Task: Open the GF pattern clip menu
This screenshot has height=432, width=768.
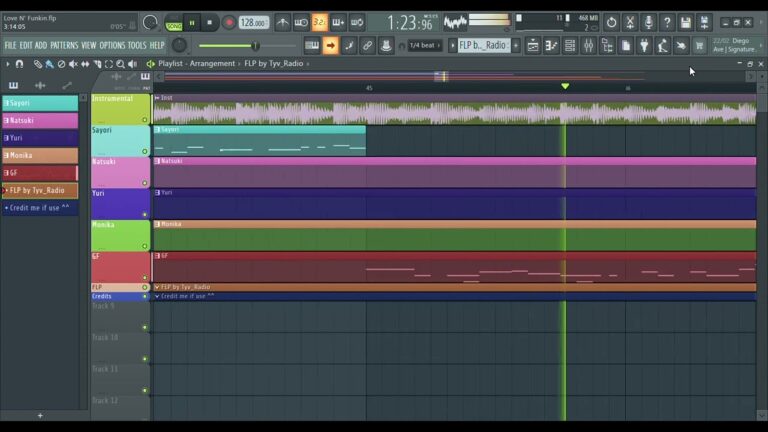Action: tap(157, 256)
